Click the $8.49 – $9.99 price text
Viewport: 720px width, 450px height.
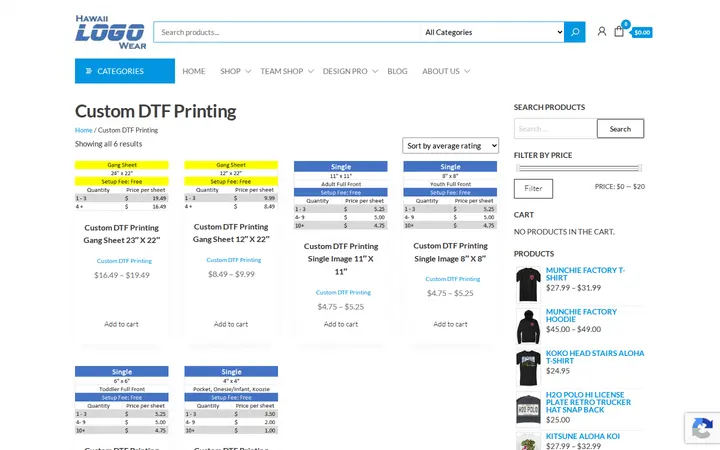[231, 274]
